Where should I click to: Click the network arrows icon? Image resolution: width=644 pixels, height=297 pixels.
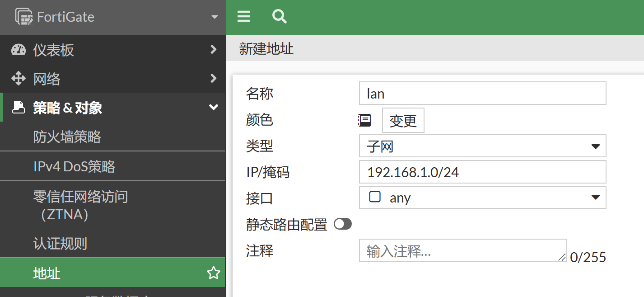(19, 79)
